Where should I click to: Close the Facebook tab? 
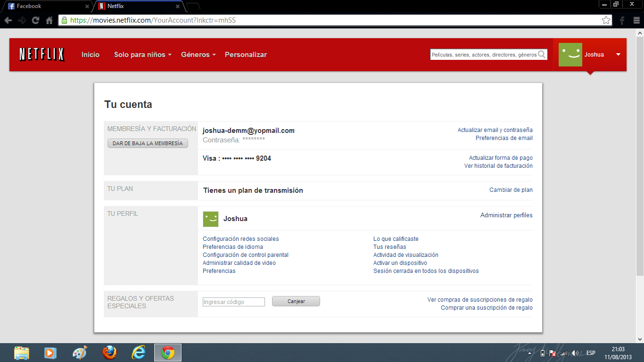pyautogui.click(x=87, y=7)
